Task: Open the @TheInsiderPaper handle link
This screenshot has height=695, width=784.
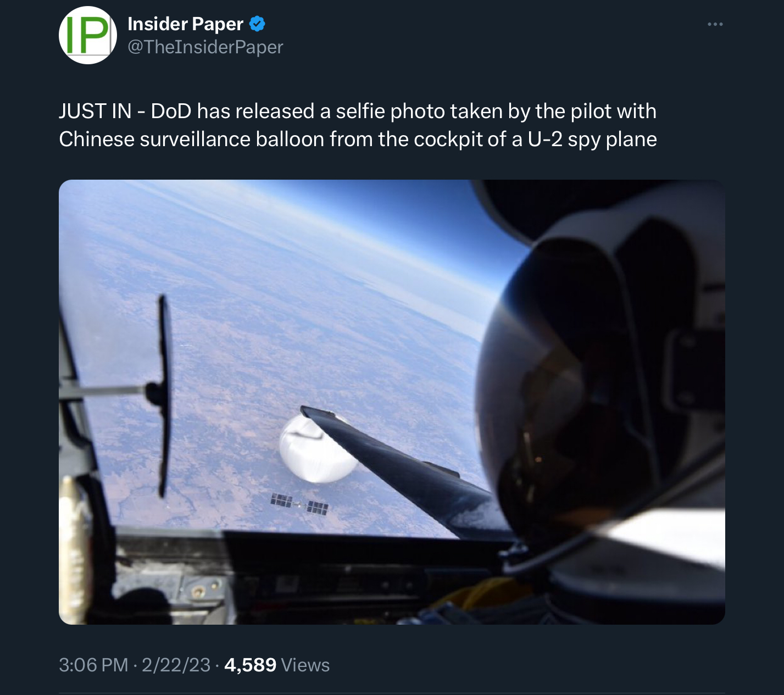Action: pyautogui.click(x=205, y=47)
